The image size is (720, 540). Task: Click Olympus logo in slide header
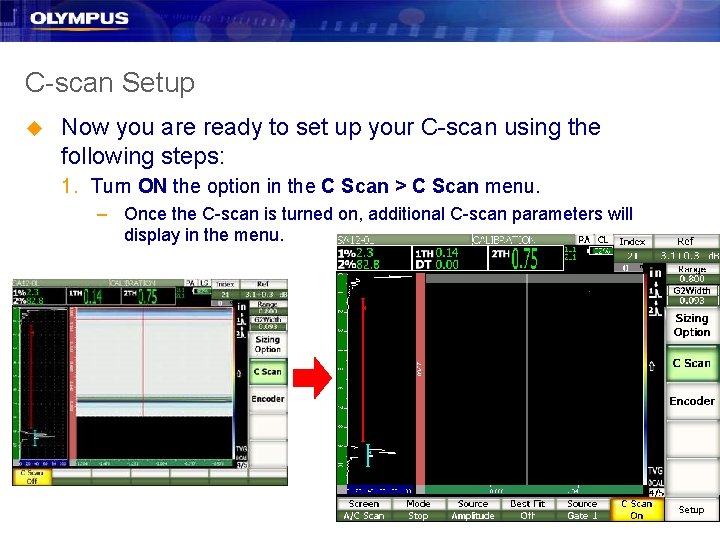(x=79, y=19)
